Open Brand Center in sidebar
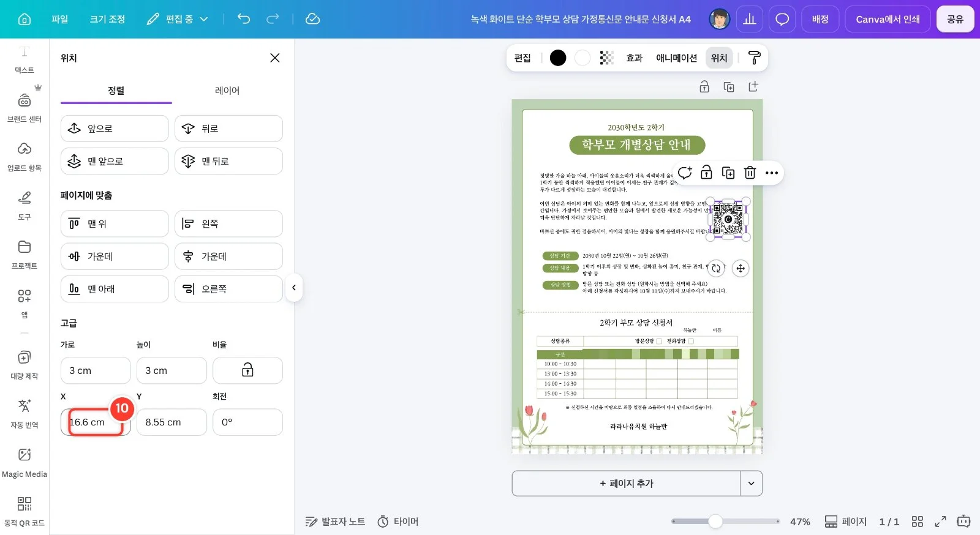Viewport: 980px width, 535px height. (24, 107)
